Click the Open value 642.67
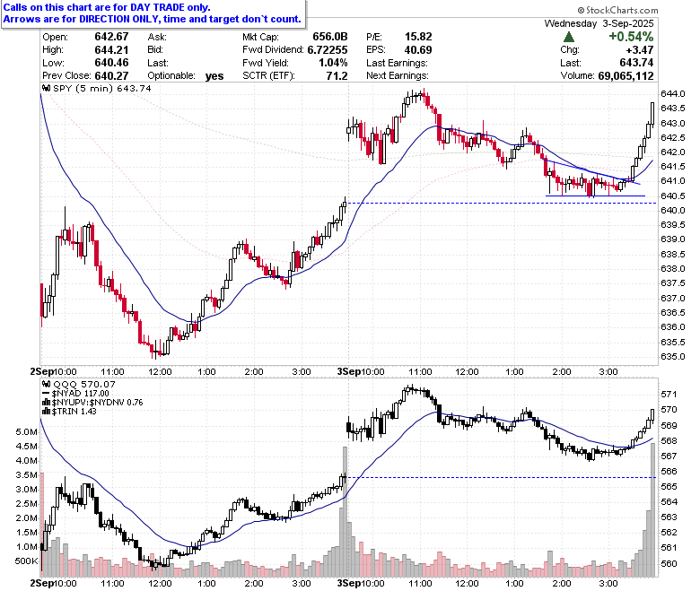 point(111,37)
